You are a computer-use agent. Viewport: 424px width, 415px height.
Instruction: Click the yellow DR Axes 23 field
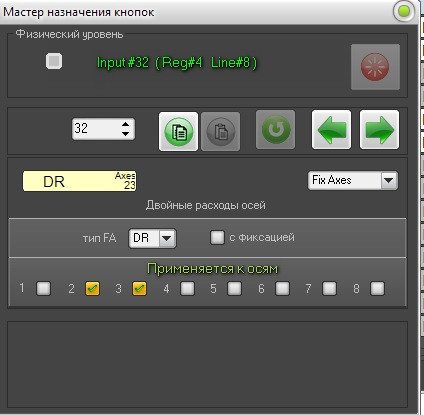pos(79,181)
